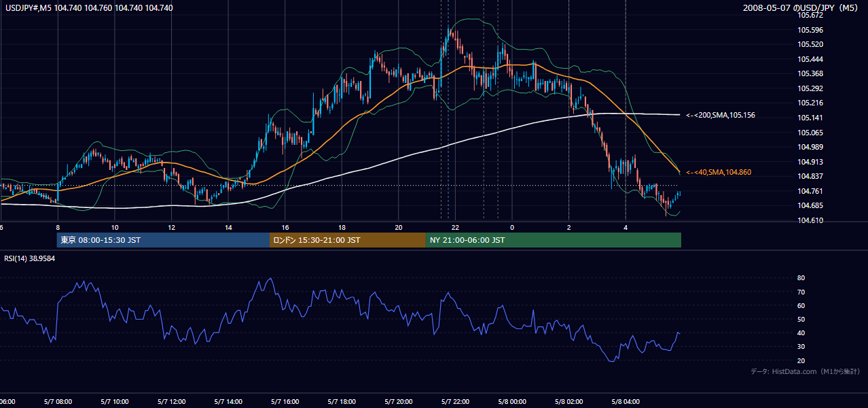Screen dimensions: 868x408
Task: Click hour label 12 under the price chart
Action: click(171, 227)
